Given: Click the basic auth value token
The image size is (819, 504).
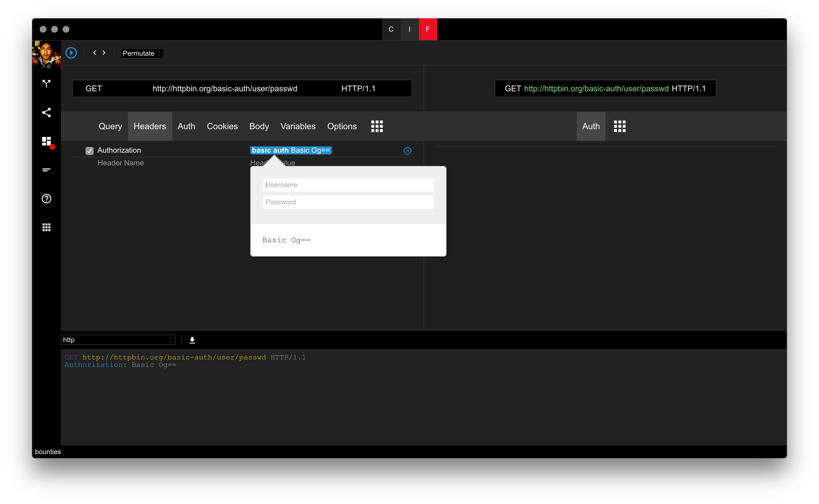Looking at the screenshot, I should (x=291, y=150).
